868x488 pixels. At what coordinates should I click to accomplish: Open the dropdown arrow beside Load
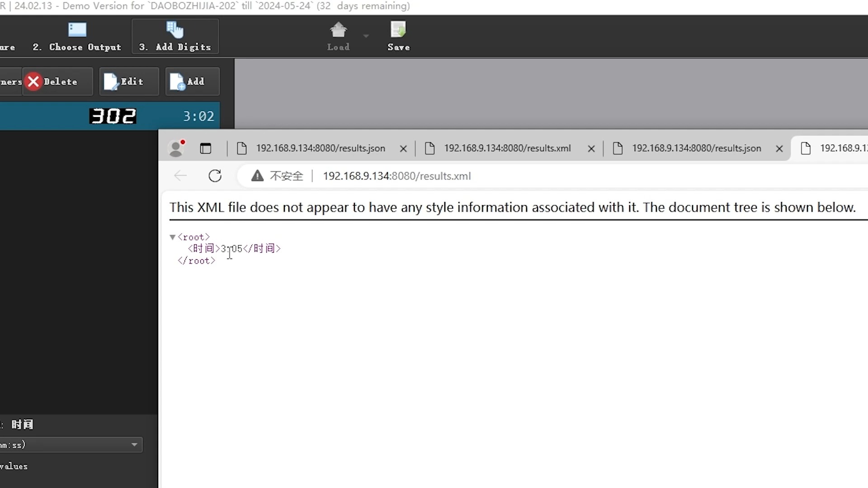coord(366,36)
